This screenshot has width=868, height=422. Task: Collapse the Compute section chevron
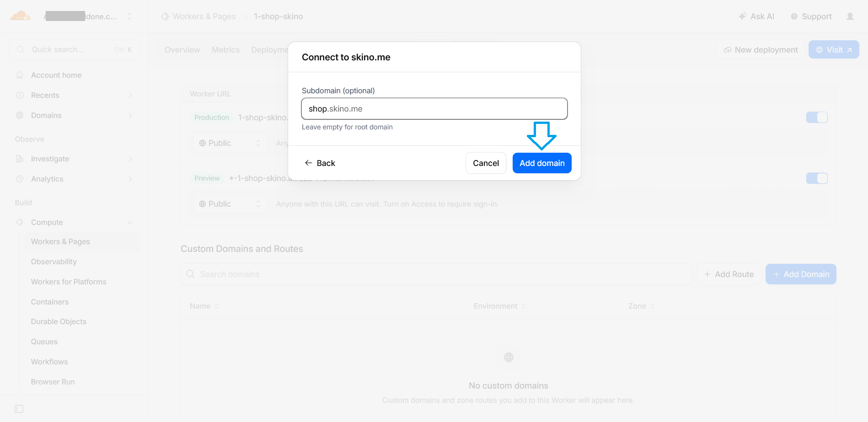click(x=130, y=222)
